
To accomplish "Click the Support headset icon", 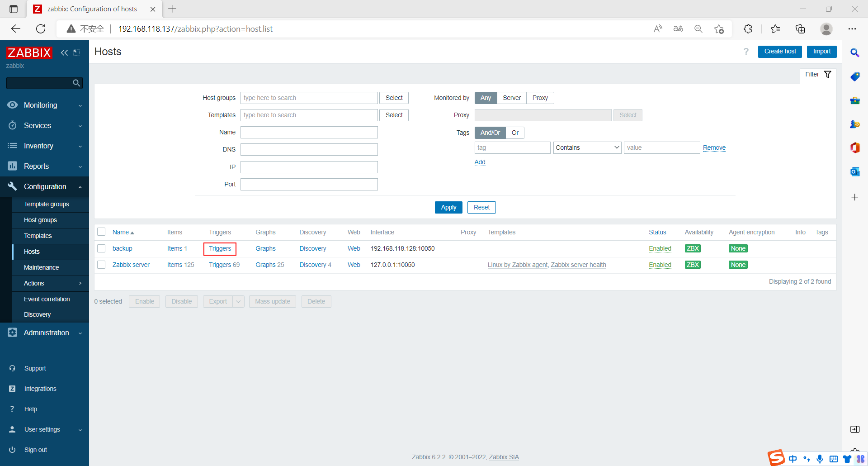I will (12, 368).
